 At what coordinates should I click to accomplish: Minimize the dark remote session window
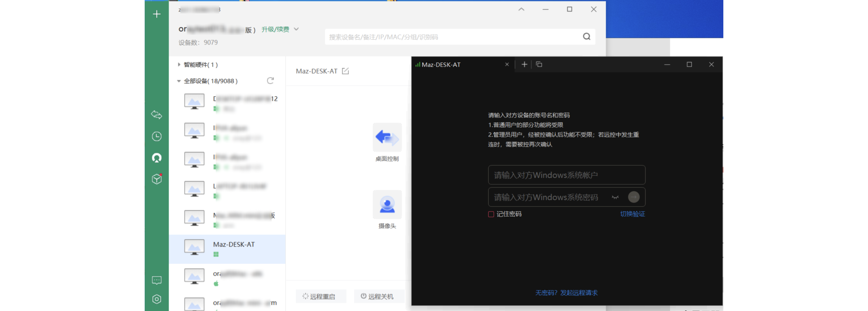point(667,64)
